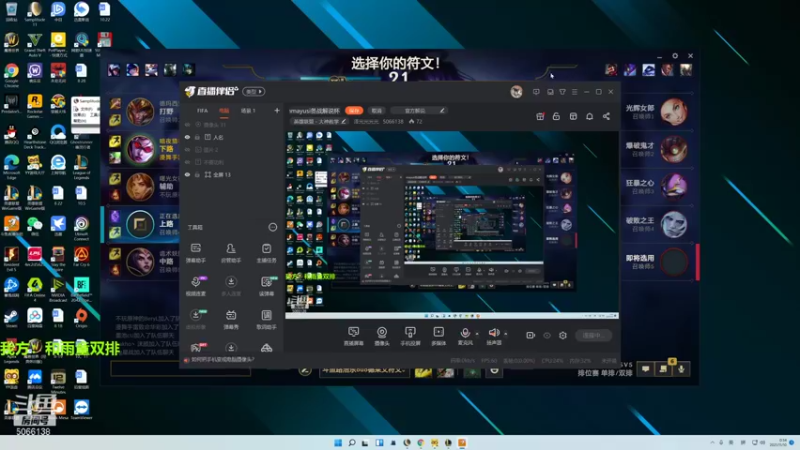Switch to the FIFA scene tab
The height and width of the screenshot is (450, 800).
click(203, 111)
